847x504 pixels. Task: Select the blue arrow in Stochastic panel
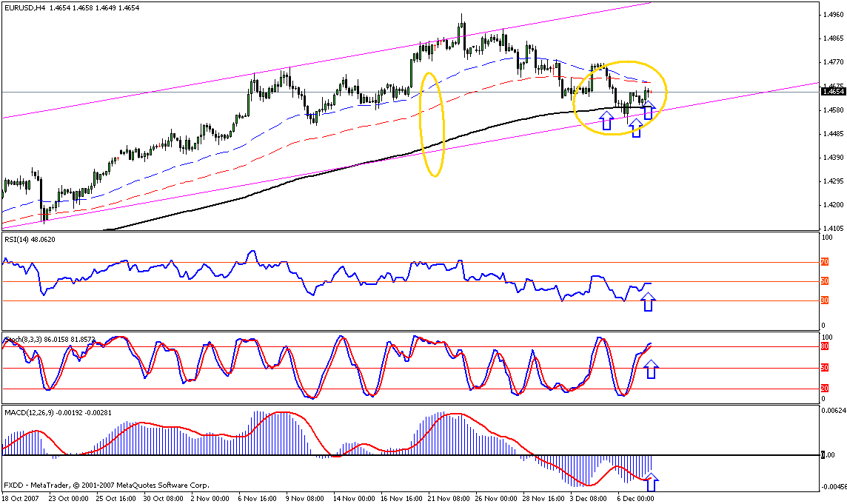coord(651,369)
